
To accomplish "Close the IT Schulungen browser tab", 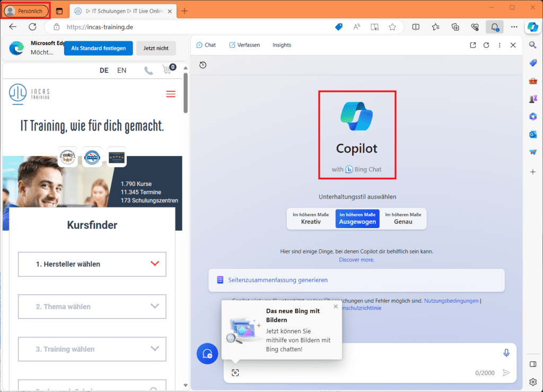I will [x=170, y=11].
